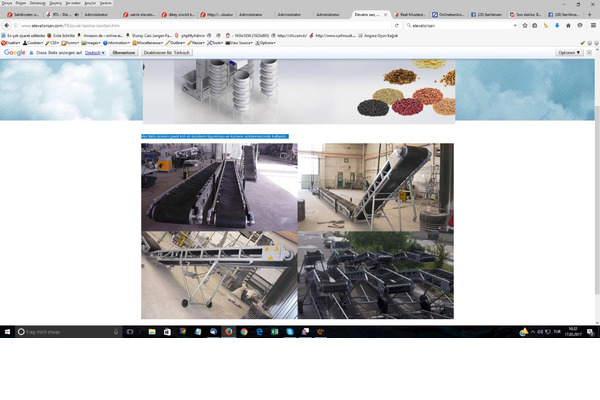Select the Deutsch language dropdown in translate bar

(95, 53)
